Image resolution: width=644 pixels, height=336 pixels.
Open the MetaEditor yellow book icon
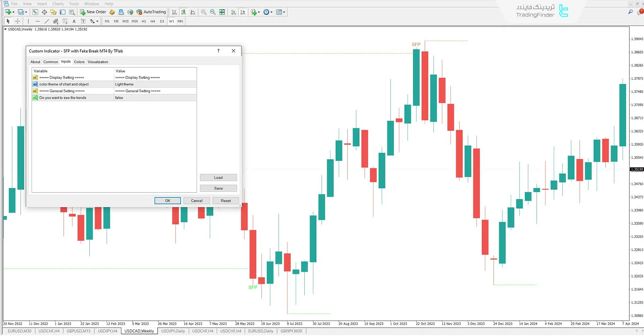pyautogui.click(x=112, y=12)
